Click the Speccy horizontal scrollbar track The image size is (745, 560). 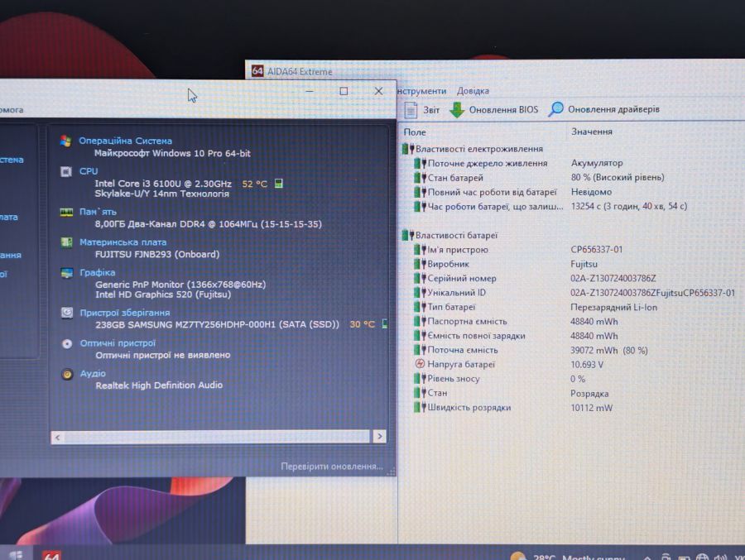tap(217, 437)
